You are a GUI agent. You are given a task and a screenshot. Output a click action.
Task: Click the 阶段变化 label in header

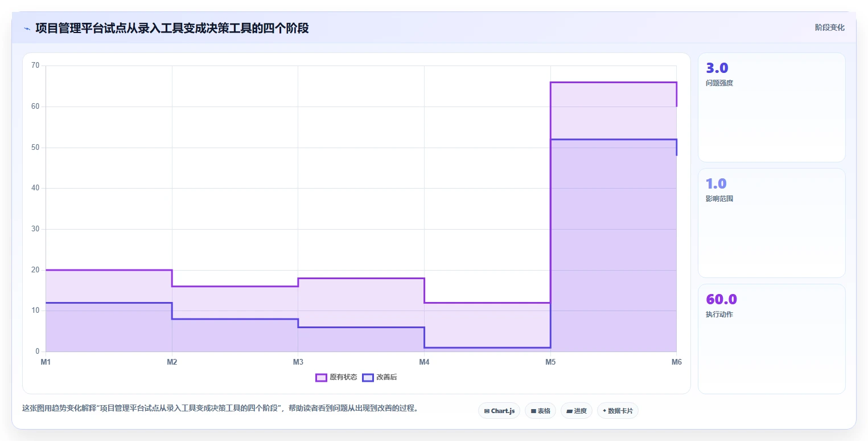829,27
